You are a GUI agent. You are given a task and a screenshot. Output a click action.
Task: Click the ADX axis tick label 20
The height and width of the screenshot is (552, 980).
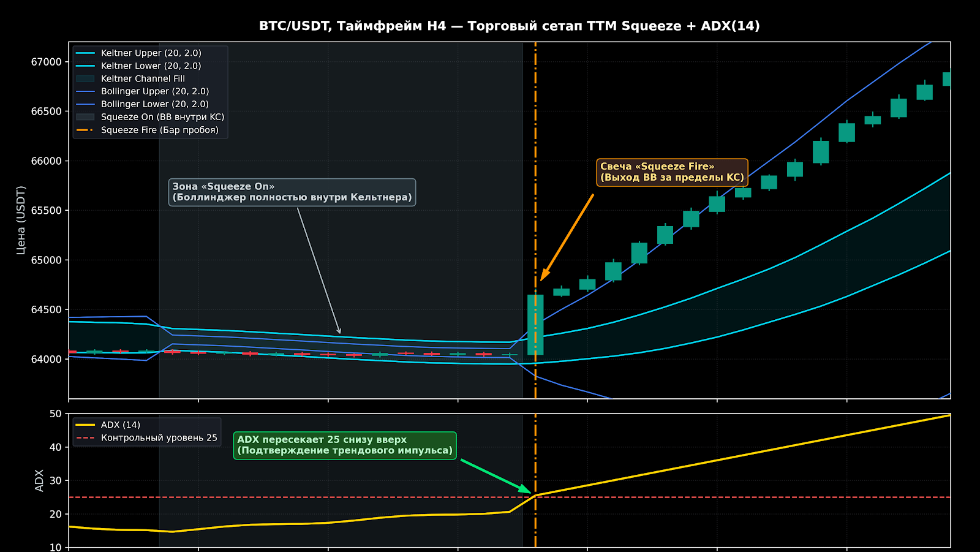(x=56, y=514)
